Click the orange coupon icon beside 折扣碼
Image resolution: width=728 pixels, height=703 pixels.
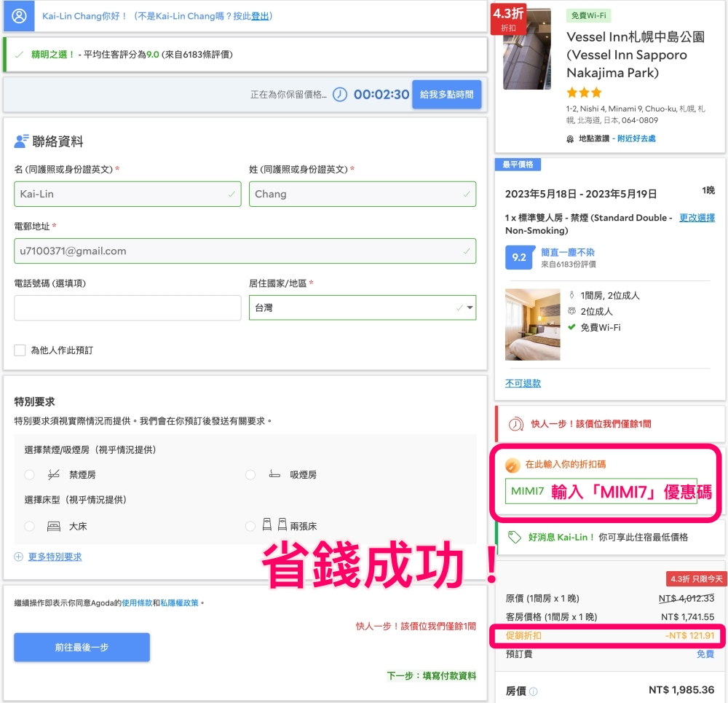tap(513, 465)
